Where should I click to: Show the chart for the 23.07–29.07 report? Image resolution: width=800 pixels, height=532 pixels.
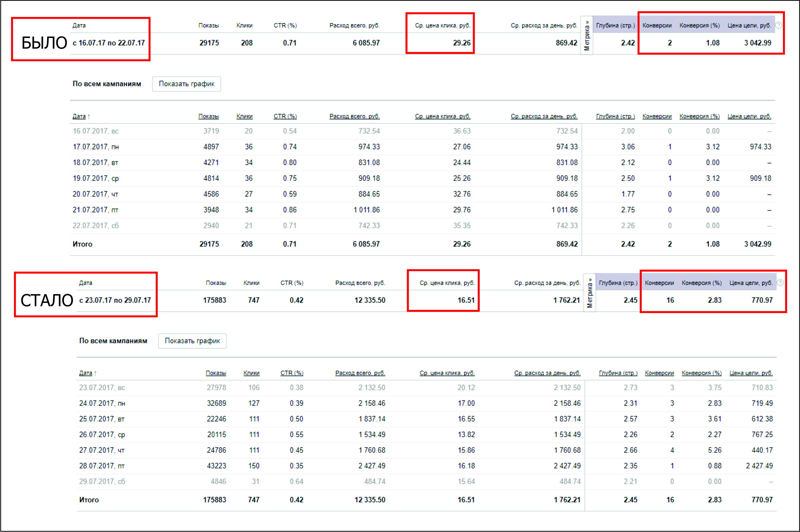point(192,341)
